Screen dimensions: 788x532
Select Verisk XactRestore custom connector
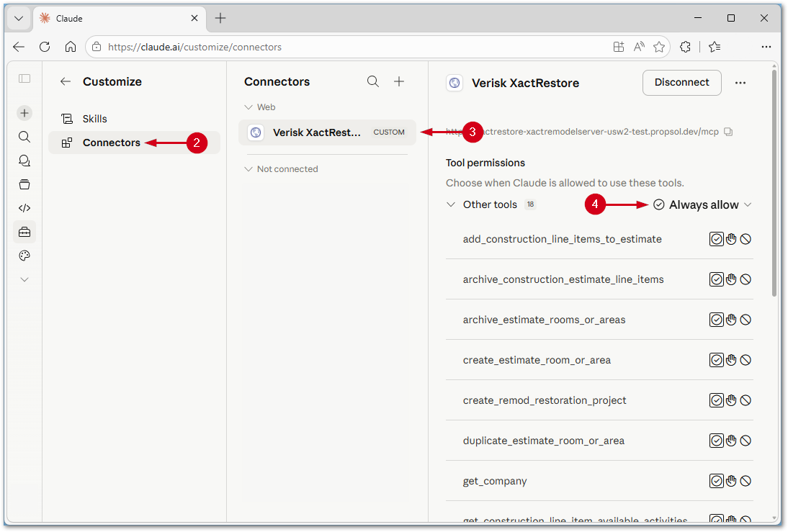[327, 132]
